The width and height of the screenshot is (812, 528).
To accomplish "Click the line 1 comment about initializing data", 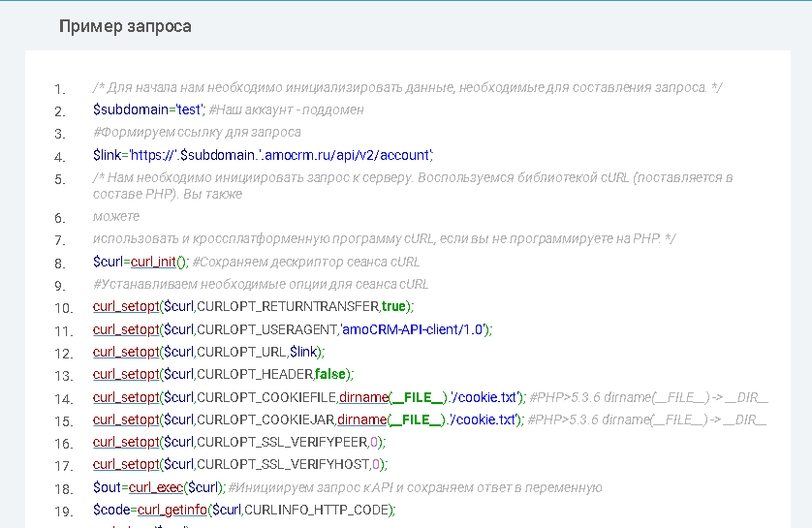I will click(408, 87).
